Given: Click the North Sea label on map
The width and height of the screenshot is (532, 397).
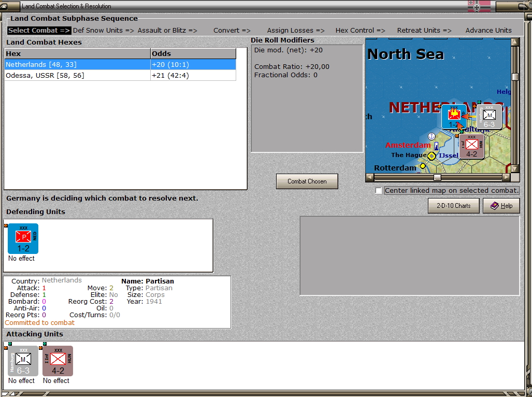Looking at the screenshot, I should pos(406,54).
